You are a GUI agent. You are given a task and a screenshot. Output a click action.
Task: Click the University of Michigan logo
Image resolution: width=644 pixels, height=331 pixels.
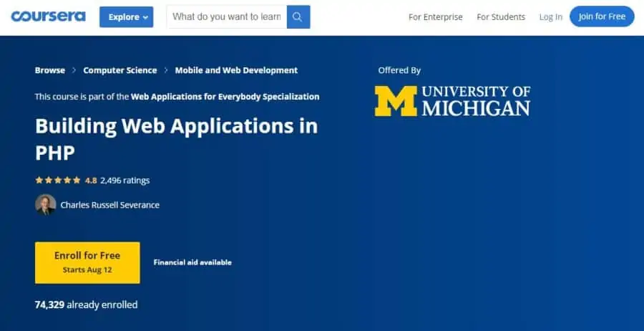tap(452, 101)
